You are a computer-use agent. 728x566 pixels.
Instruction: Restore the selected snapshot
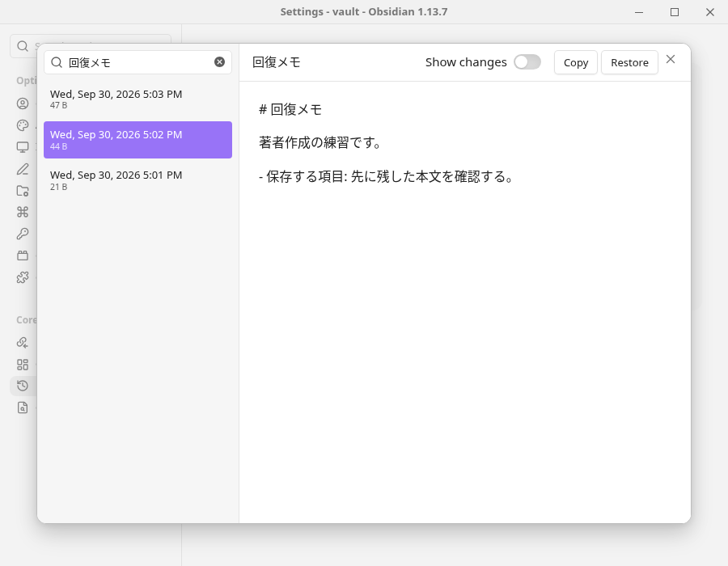point(629,62)
